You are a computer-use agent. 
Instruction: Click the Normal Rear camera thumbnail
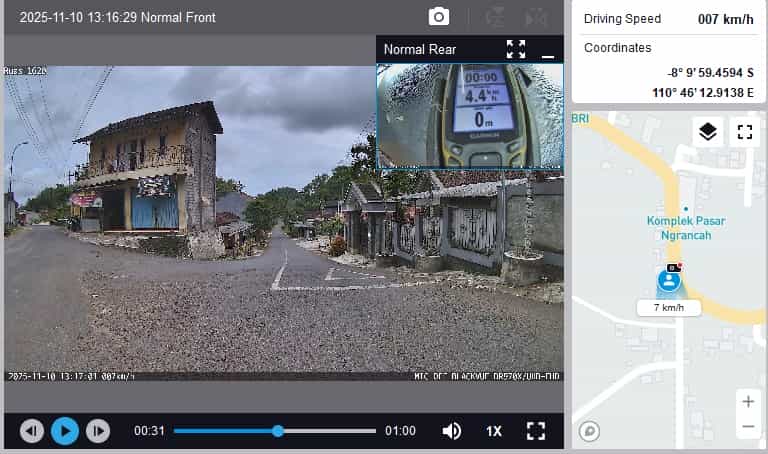point(469,115)
